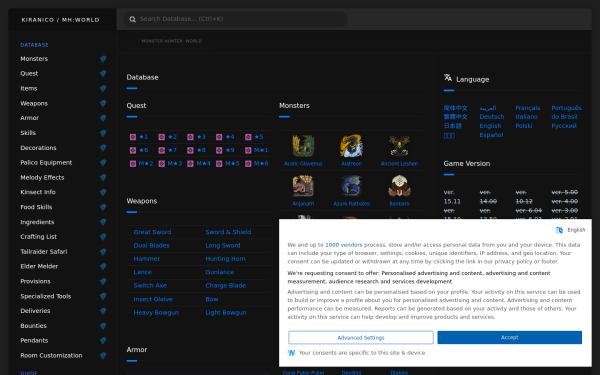The height and width of the screenshot is (375, 600).
Task: Open Kinsect Info in the sidebar
Action: 38,192
